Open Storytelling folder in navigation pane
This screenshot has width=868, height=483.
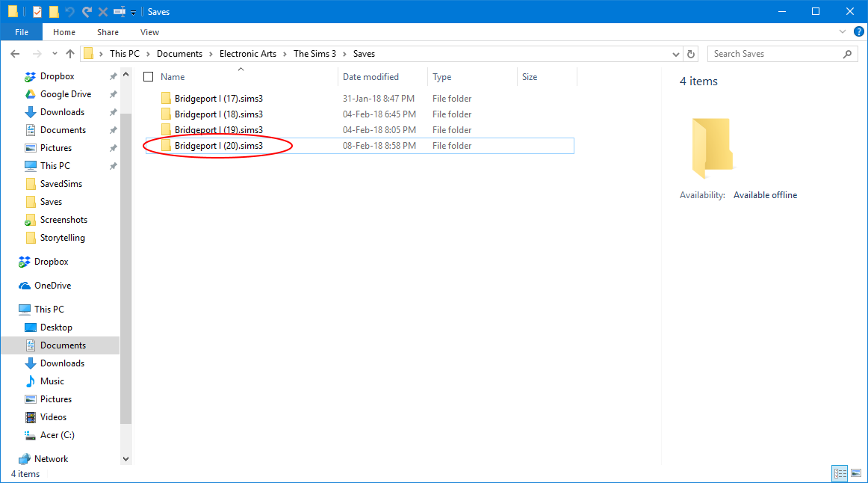pyautogui.click(x=63, y=238)
